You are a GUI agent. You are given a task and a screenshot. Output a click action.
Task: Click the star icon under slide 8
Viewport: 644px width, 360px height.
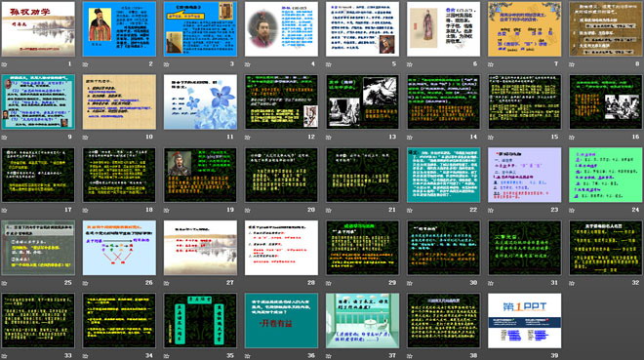572,64
